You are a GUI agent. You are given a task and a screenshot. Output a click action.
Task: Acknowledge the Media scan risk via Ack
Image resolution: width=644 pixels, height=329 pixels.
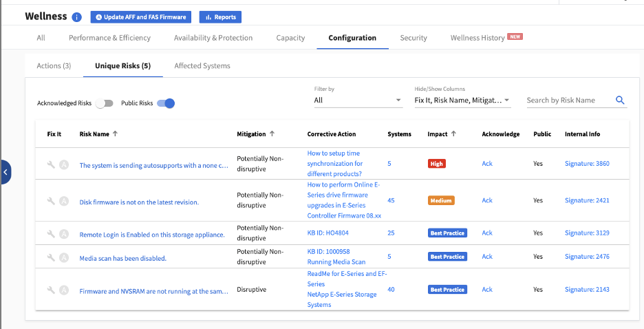click(487, 257)
